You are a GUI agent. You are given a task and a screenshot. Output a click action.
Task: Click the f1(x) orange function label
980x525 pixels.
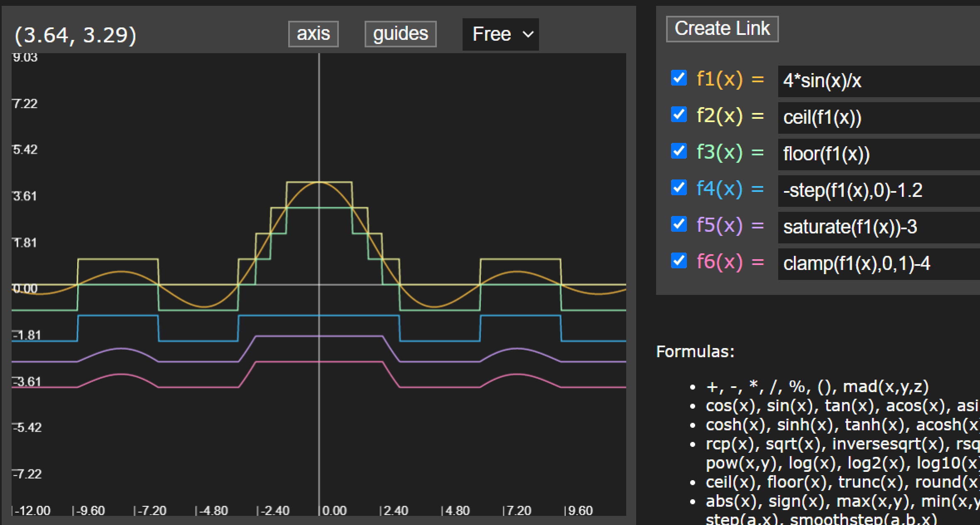point(719,79)
